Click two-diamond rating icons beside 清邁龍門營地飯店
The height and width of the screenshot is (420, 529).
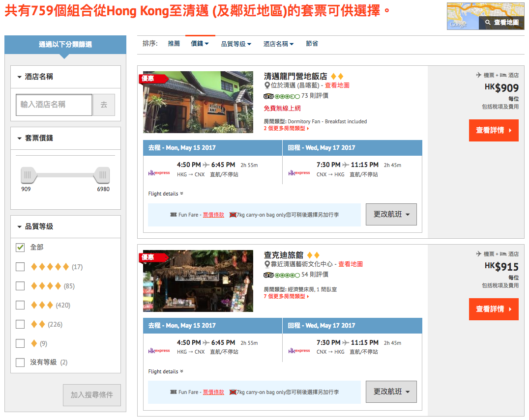coord(337,77)
